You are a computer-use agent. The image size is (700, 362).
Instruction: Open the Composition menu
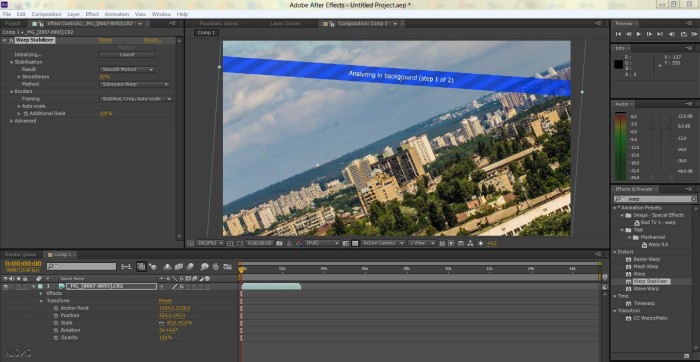pyautogui.click(x=46, y=14)
